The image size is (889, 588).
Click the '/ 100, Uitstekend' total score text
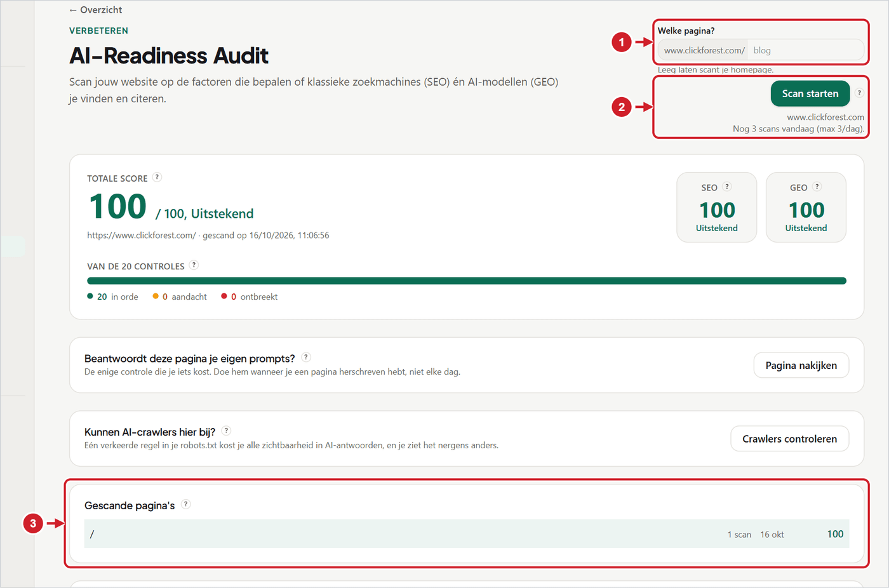pyautogui.click(x=204, y=214)
